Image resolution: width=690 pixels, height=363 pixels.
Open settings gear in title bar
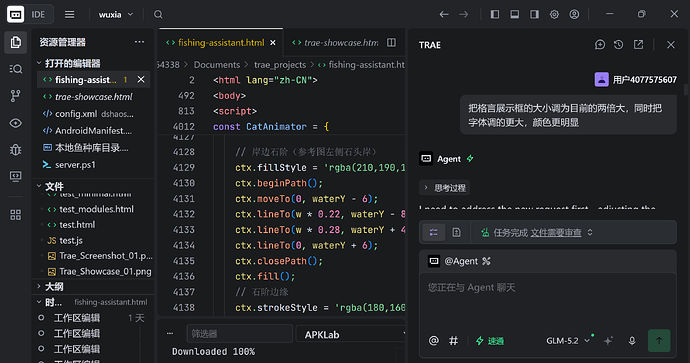click(x=554, y=15)
